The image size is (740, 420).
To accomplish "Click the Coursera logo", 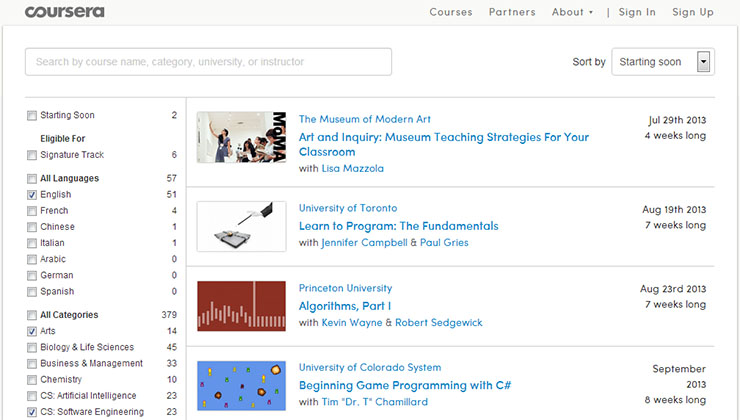I will click(64, 12).
